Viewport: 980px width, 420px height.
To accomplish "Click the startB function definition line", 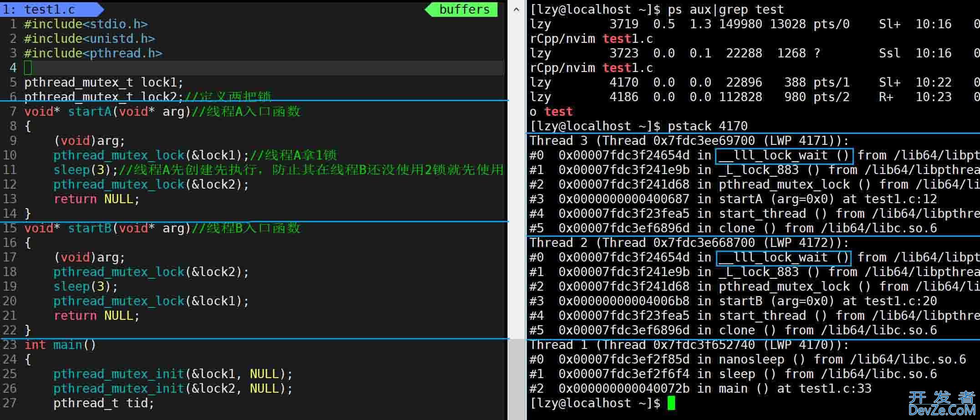I will (x=162, y=228).
